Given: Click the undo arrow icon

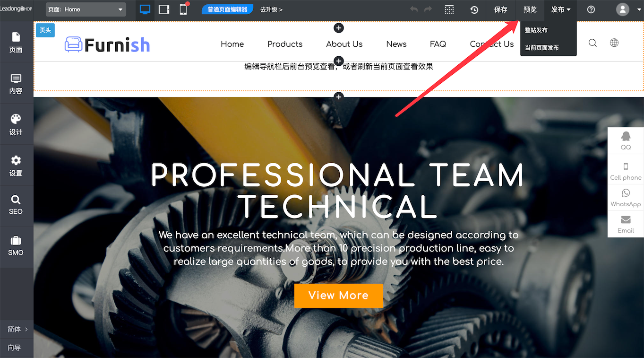Looking at the screenshot, I should pos(414,9).
